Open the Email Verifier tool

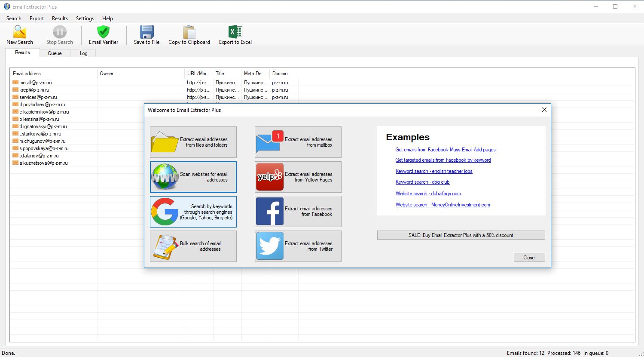coord(104,35)
